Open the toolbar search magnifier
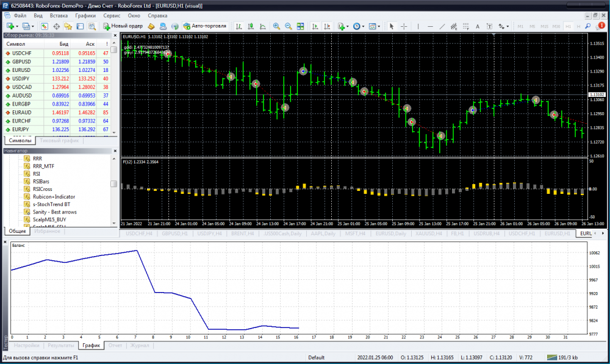 [588, 26]
